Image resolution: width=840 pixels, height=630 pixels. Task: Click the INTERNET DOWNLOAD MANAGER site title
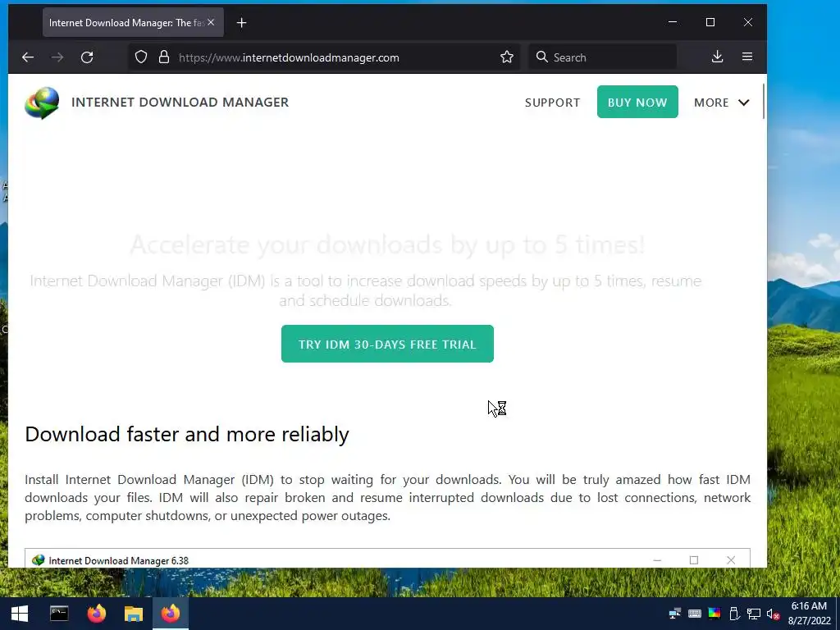pos(180,103)
